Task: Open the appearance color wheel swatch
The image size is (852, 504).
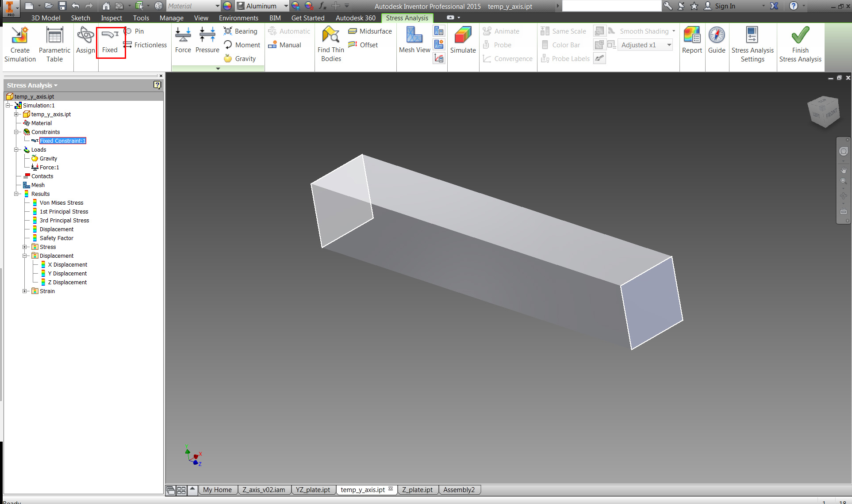Action: [x=227, y=6]
